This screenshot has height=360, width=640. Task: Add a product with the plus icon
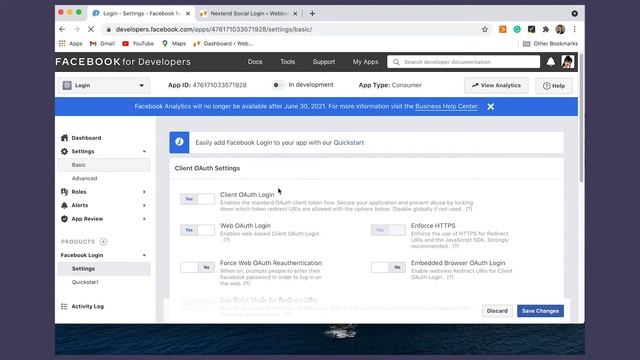[104, 242]
